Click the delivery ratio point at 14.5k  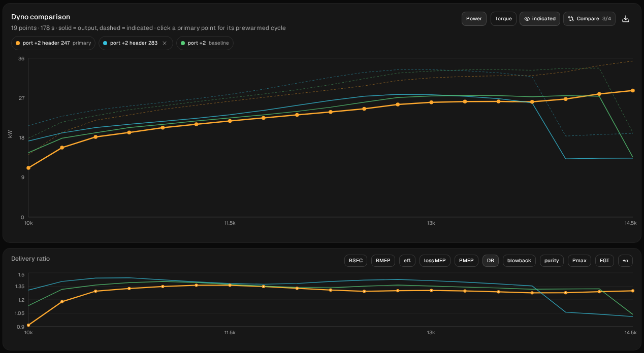(632, 291)
